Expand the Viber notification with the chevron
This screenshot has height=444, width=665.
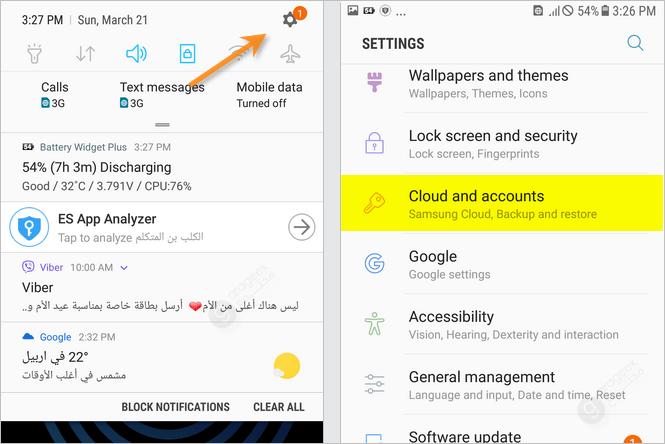124,268
